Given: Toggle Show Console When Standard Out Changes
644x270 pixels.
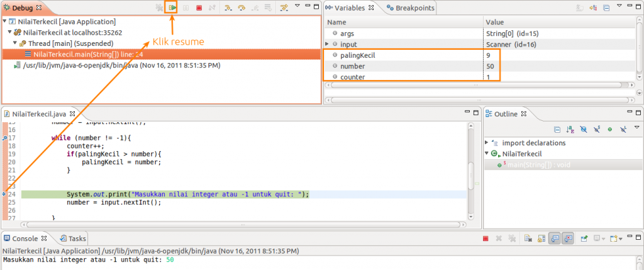Looking at the screenshot, I should click(x=555, y=239).
